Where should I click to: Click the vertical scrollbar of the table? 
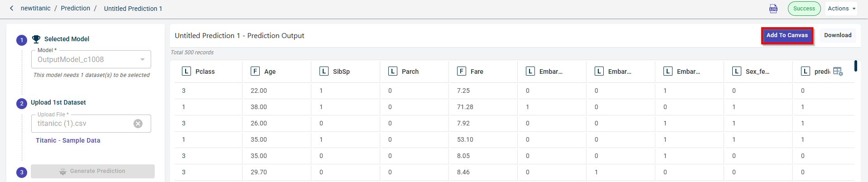point(856,66)
